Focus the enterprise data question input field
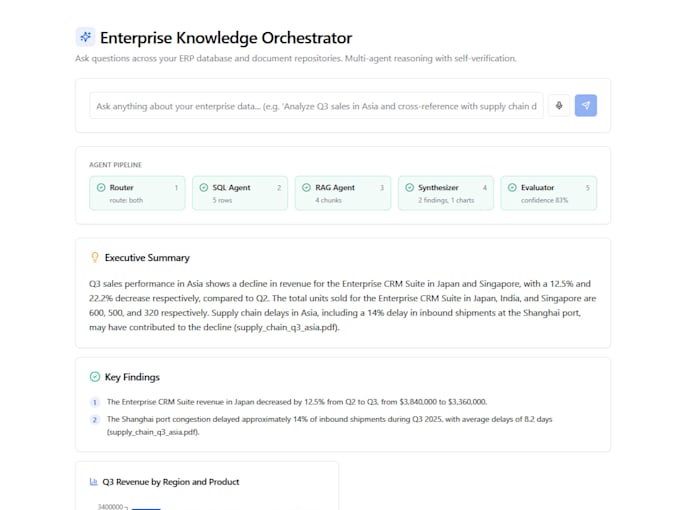Screen dimensions: 680x510 tap(316, 106)
